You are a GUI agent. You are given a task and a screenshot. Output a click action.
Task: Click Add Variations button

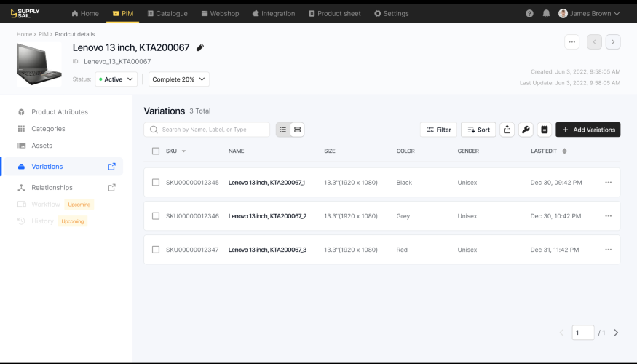[x=587, y=130]
